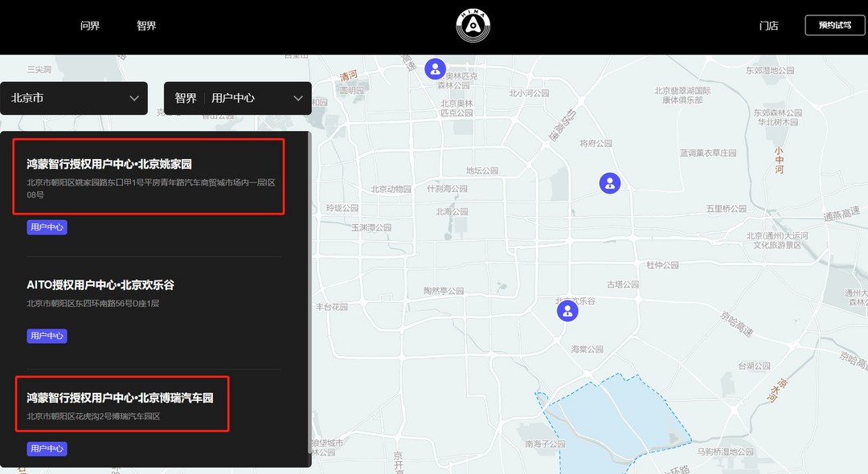Expand the 智界 用户中心 filter dropdown
Screen dimensions: 868x474
[237, 99]
